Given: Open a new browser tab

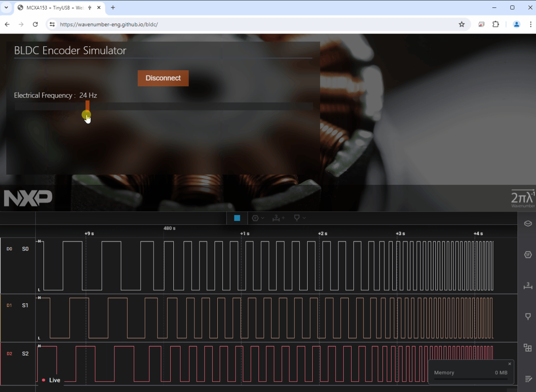Looking at the screenshot, I should point(113,8).
